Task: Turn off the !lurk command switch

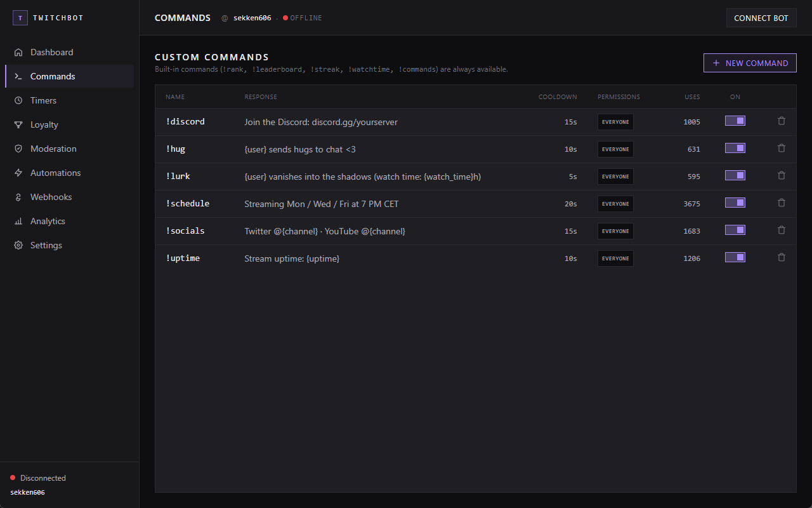Action: 735,175
